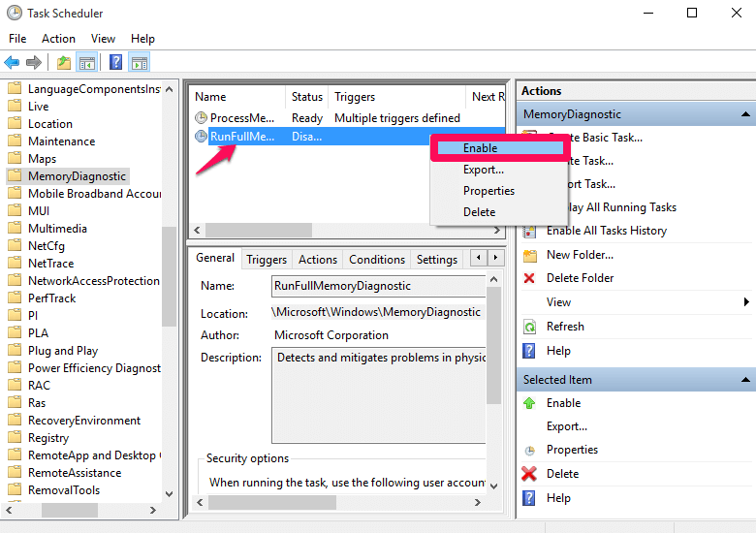This screenshot has height=533, width=756.
Task: Open the Help toolbar icon
Action: coord(115,63)
